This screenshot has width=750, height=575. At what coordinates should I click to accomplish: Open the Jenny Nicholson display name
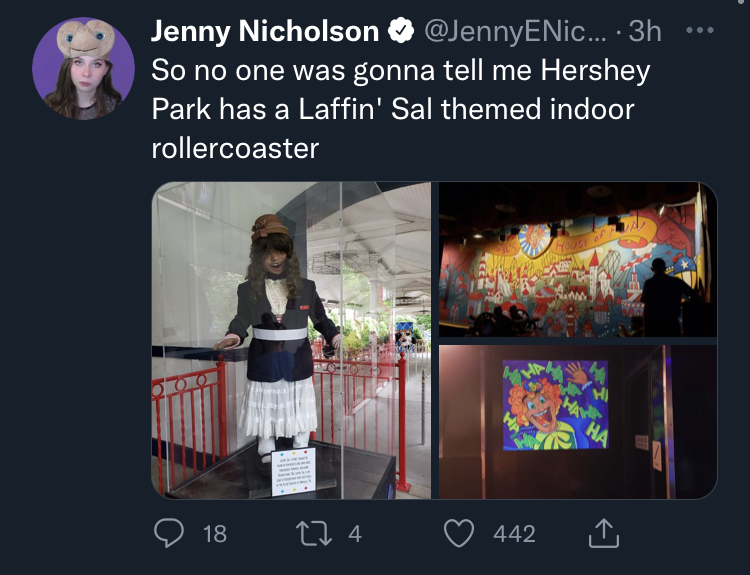pyautogui.click(x=265, y=31)
